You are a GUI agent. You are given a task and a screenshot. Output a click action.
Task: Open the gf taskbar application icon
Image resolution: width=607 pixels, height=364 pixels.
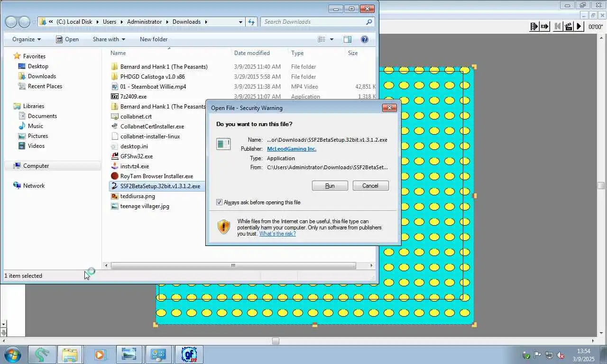coord(190,355)
